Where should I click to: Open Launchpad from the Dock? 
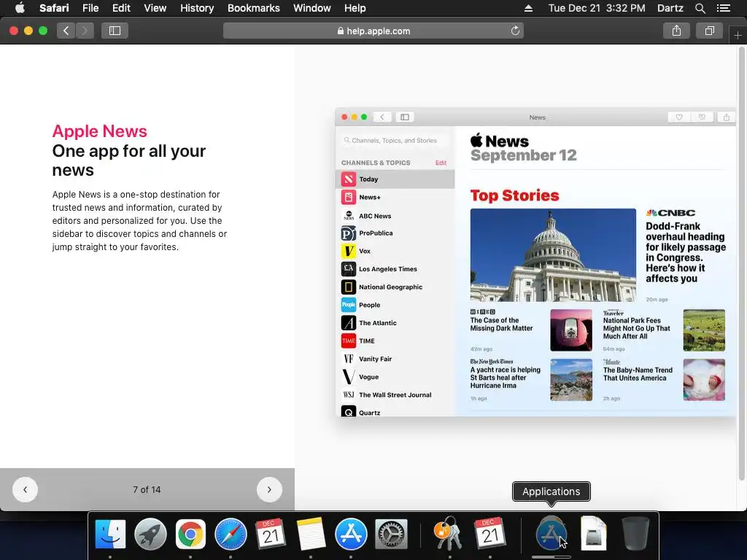tap(150, 534)
